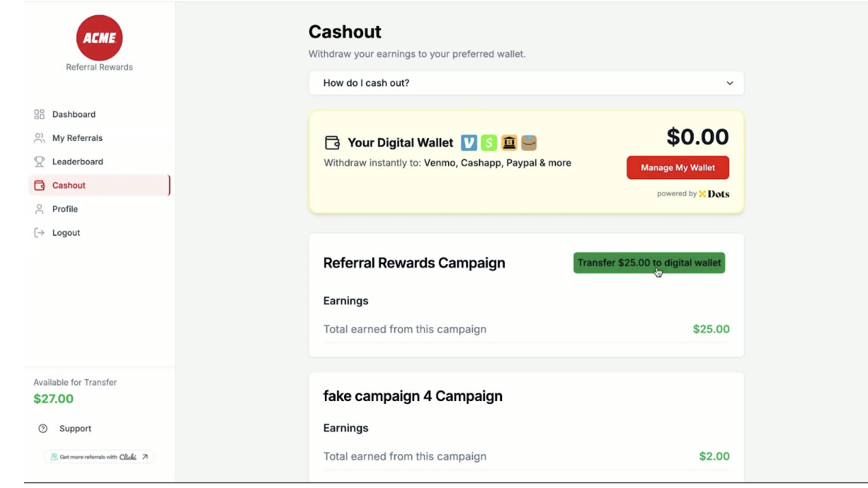Click the wallet icon beside Your Digital Wallet
This screenshot has height=488, width=868.
click(x=332, y=143)
